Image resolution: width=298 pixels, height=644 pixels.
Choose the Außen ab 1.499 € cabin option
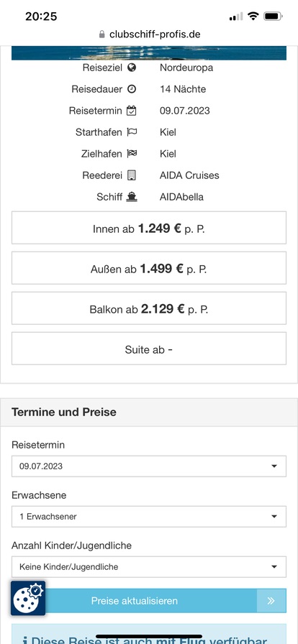(x=148, y=268)
